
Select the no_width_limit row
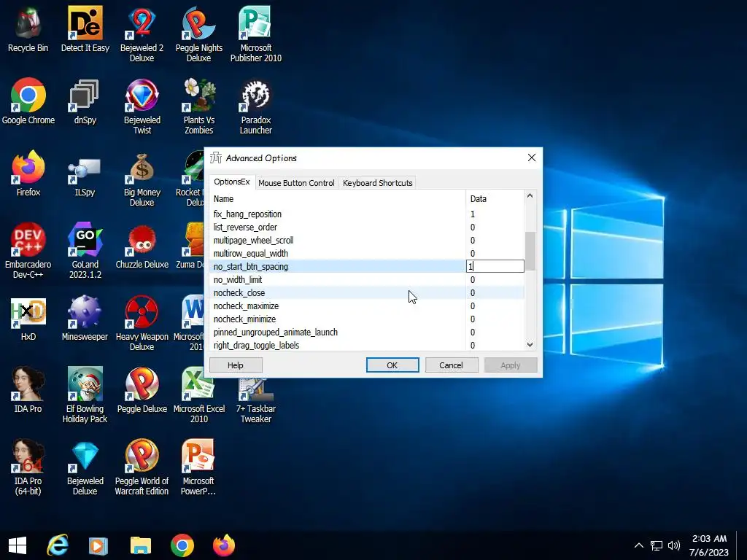click(x=367, y=279)
